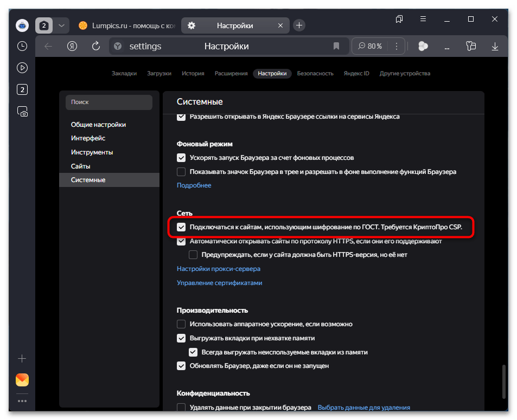Open Выбрать данные для удаления link
Image resolution: width=517 pixels, height=420 pixels.
click(x=363, y=408)
